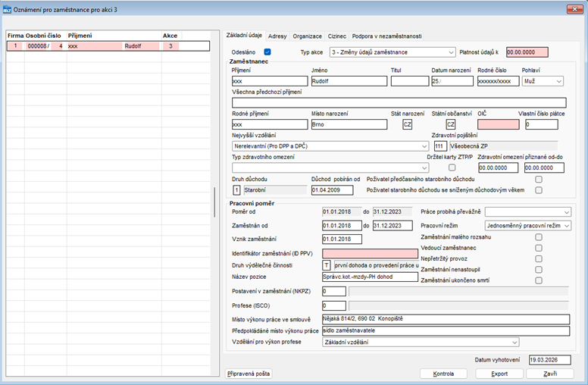588x385 pixels.
Task: Click the Kontrola button
Action: click(x=443, y=374)
